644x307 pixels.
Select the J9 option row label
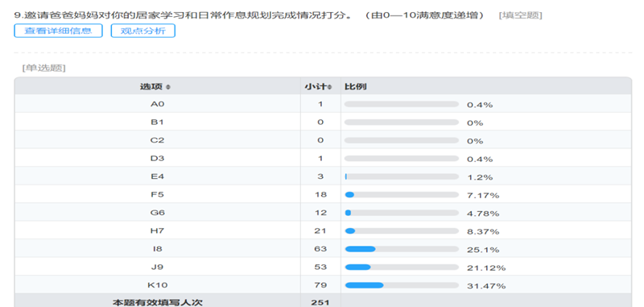tap(157, 268)
